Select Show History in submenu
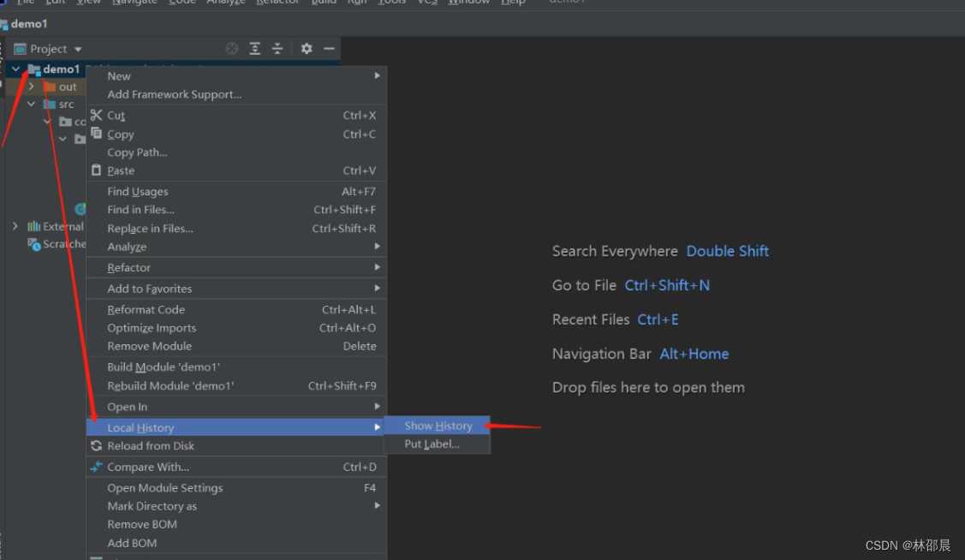Viewport: 965px width, 560px height. 438,426
